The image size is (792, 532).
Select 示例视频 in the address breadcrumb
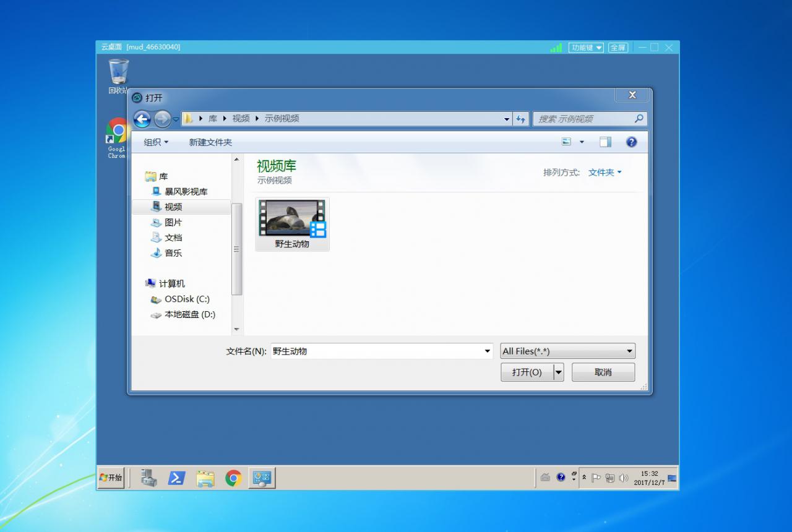282,119
